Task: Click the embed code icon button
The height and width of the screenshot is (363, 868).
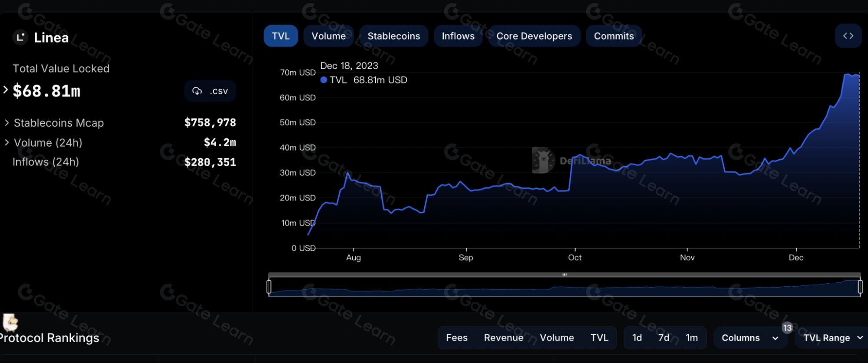Action: (x=848, y=36)
